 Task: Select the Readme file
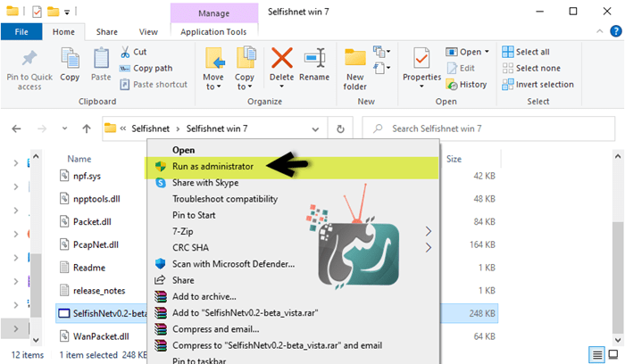point(89,268)
